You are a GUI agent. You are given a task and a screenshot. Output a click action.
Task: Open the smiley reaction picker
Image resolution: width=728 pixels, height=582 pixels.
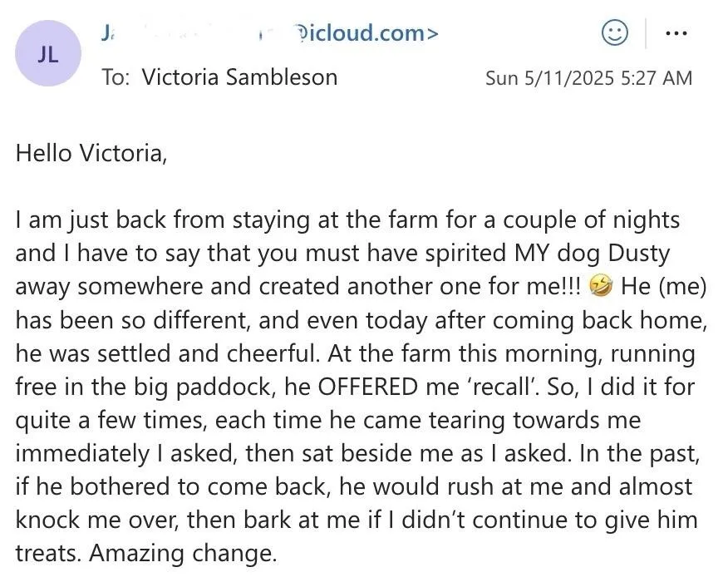615,32
